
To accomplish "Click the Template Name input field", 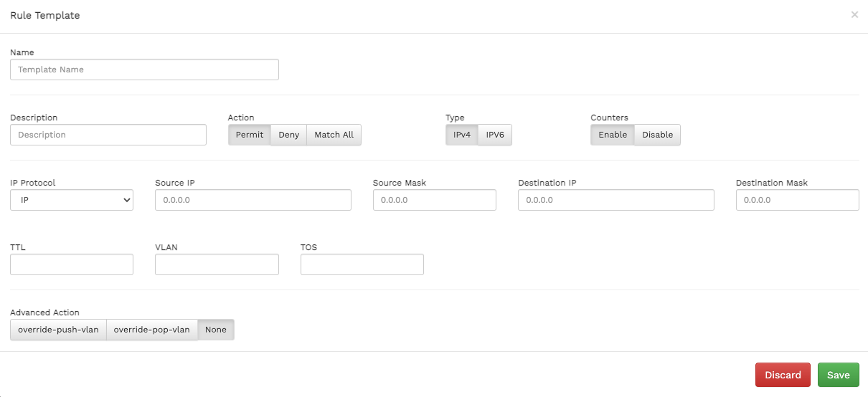I will [x=144, y=70].
